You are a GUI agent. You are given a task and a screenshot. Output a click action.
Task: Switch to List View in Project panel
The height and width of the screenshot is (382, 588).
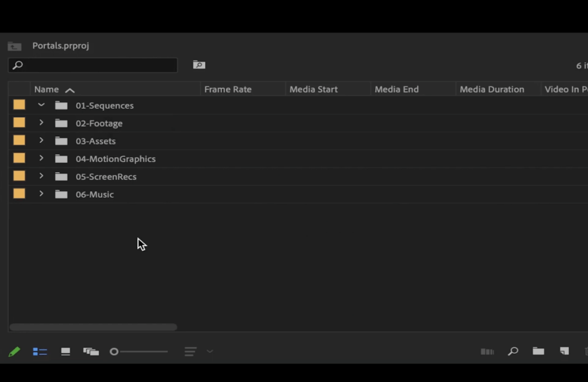40,351
